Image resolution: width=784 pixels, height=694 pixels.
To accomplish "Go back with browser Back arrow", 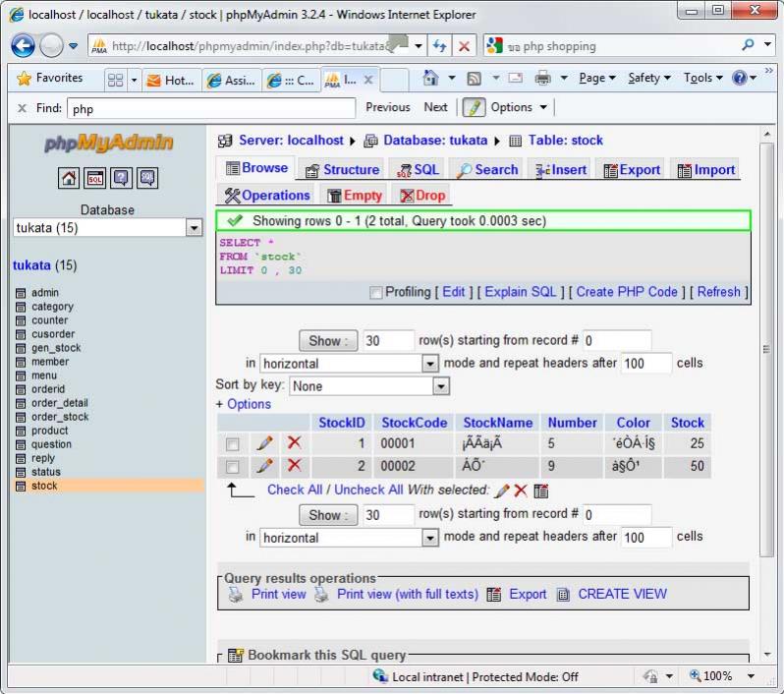I will point(23,46).
